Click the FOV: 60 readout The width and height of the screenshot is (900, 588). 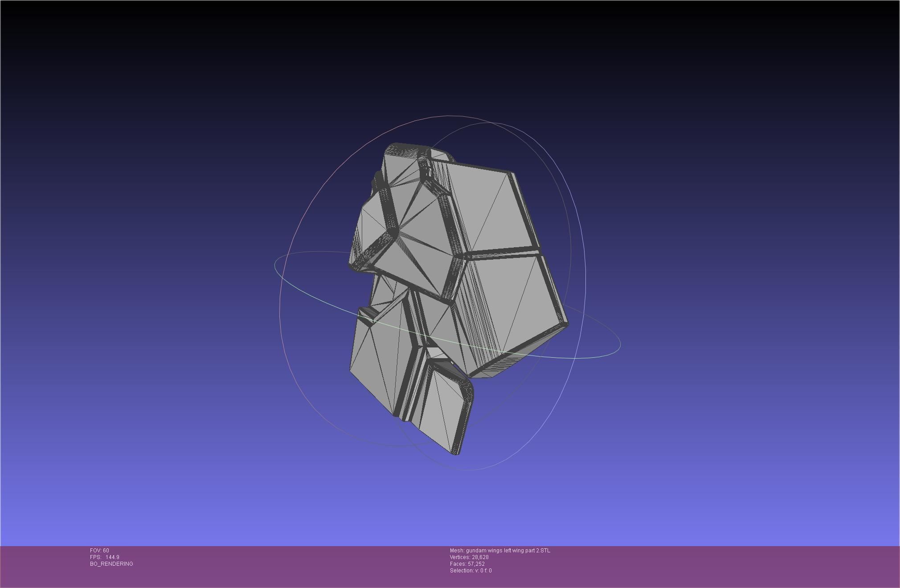click(x=99, y=550)
